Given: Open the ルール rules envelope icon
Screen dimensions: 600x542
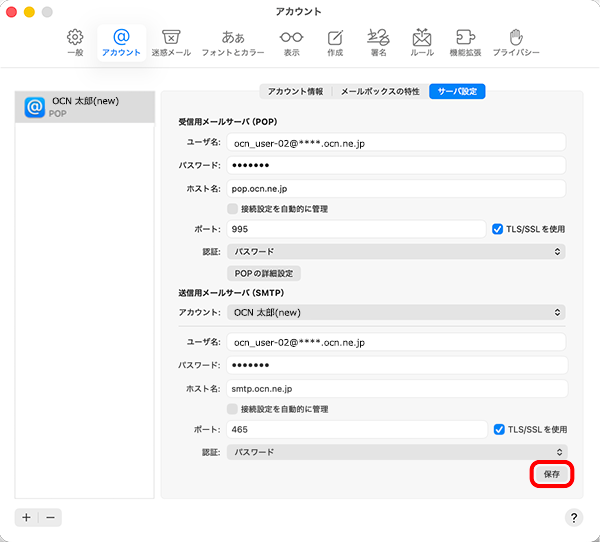Looking at the screenshot, I should coord(422,41).
